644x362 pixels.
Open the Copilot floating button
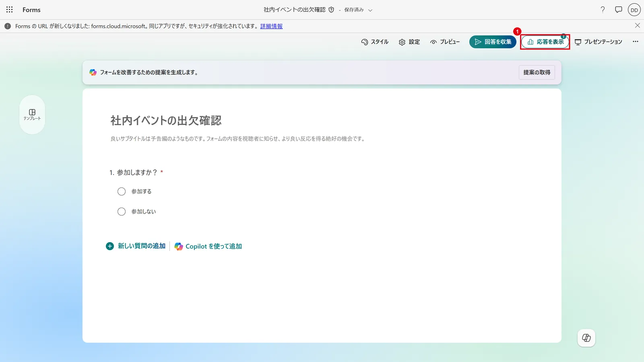click(x=586, y=338)
